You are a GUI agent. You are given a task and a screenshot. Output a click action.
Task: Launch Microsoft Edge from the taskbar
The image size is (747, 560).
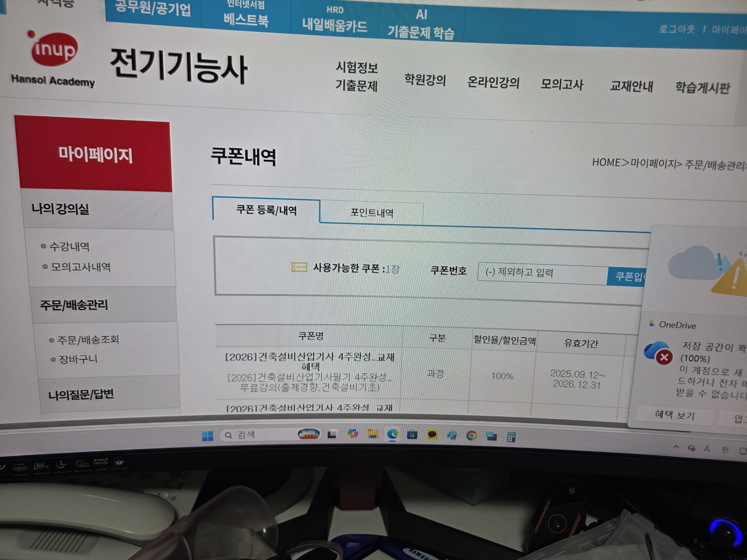tap(392, 434)
